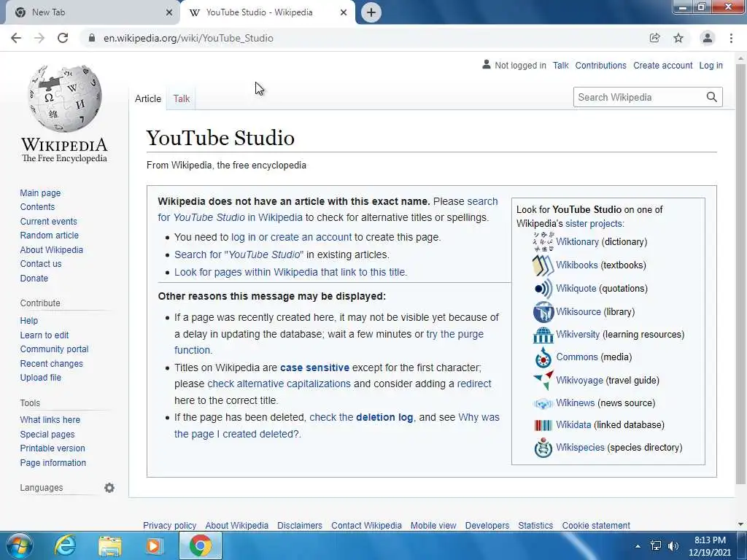Click the try the purge function link

click(455, 334)
